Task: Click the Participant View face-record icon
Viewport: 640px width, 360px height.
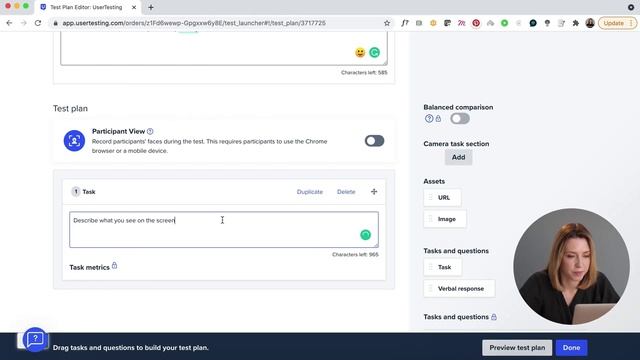Action: [74, 140]
